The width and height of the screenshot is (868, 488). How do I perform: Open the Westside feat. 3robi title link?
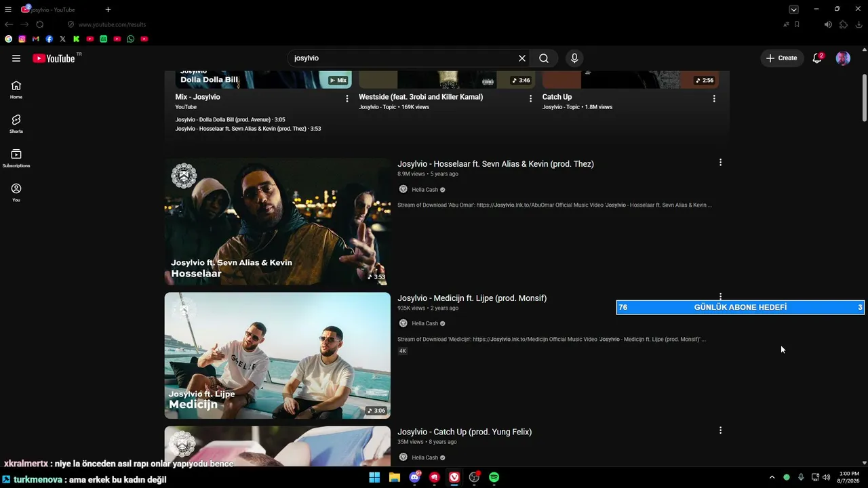coord(421,97)
